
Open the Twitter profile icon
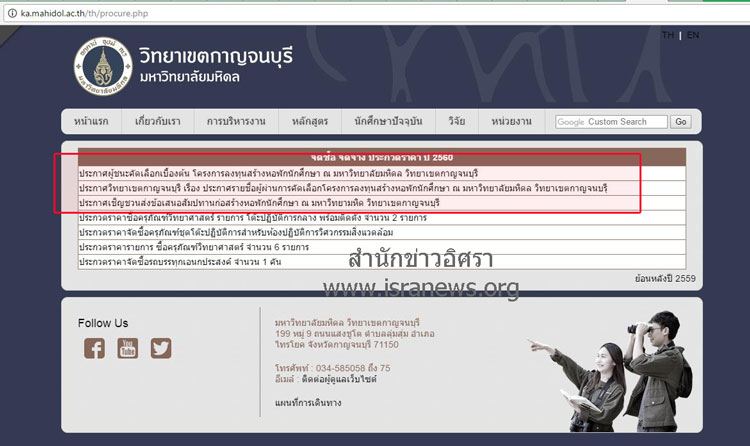pos(160,348)
